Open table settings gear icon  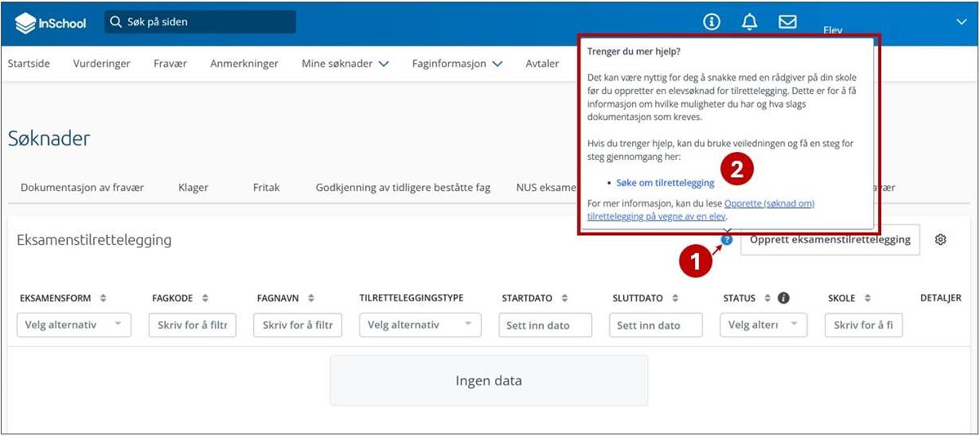[x=941, y=240]
